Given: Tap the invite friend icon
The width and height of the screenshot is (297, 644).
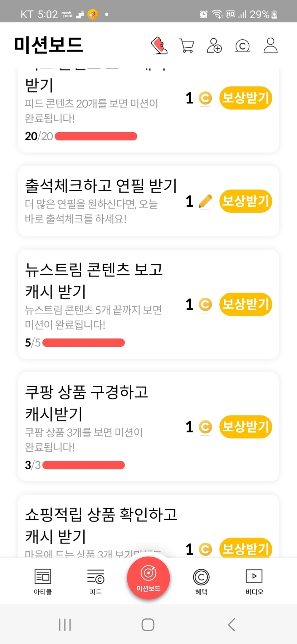Looking at the screenshot, I should click(214, 46).
